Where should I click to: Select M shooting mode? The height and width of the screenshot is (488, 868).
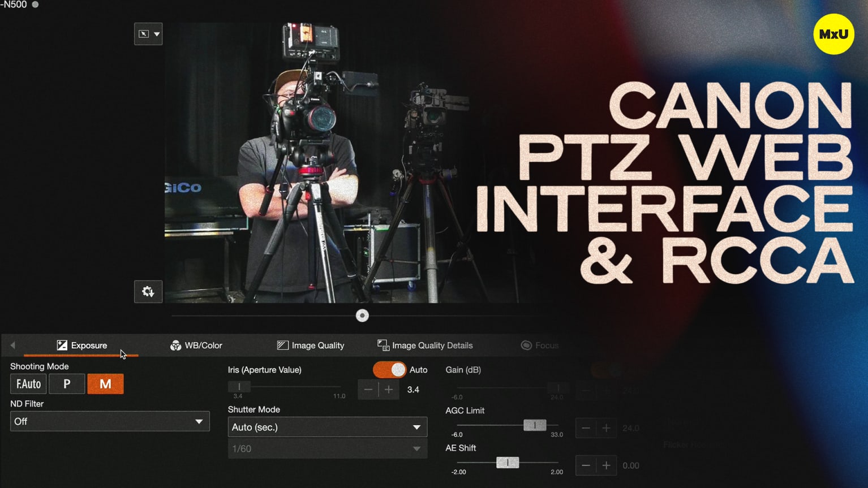point(105,383)
